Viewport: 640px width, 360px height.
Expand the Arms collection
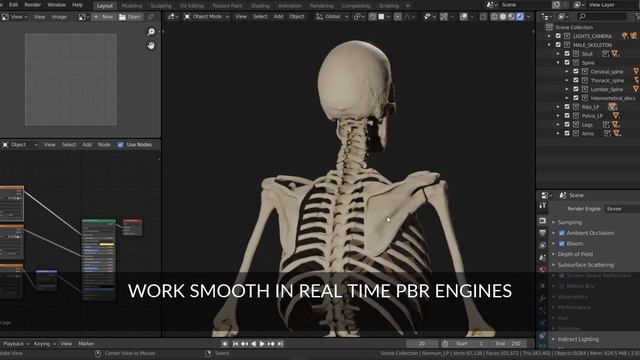(558, 133)
